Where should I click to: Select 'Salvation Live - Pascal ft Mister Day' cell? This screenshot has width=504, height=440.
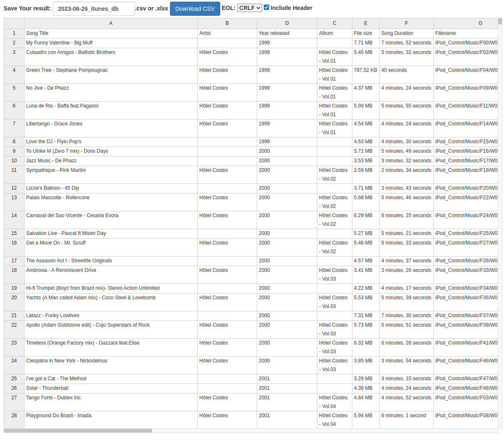coord(111,234)
